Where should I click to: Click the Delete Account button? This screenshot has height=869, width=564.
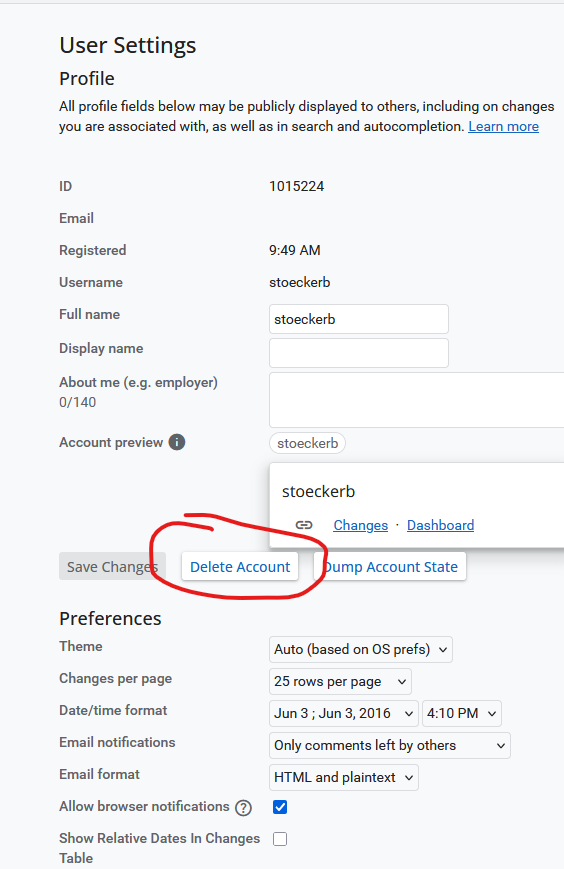tap(240, 566)
